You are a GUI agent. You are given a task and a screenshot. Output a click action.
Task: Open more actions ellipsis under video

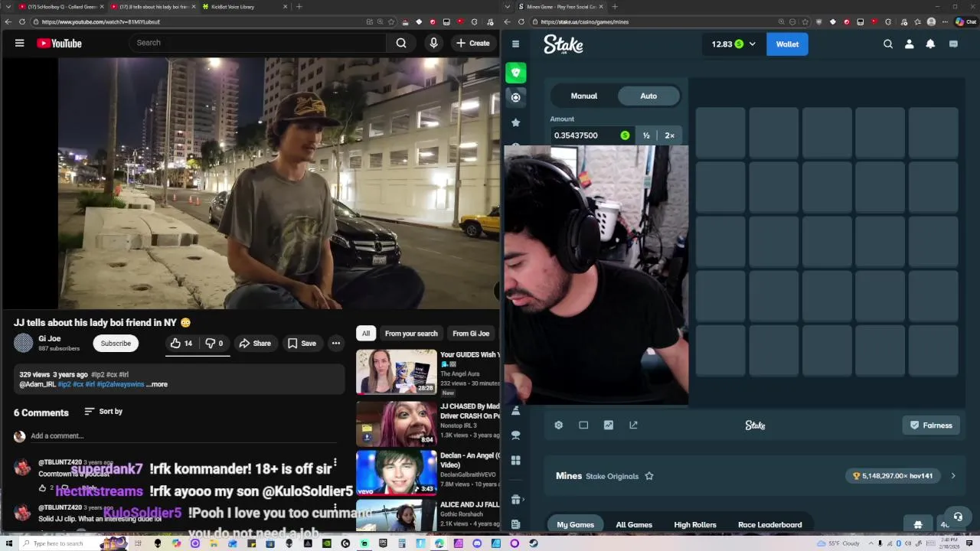(x=335, y=344)
